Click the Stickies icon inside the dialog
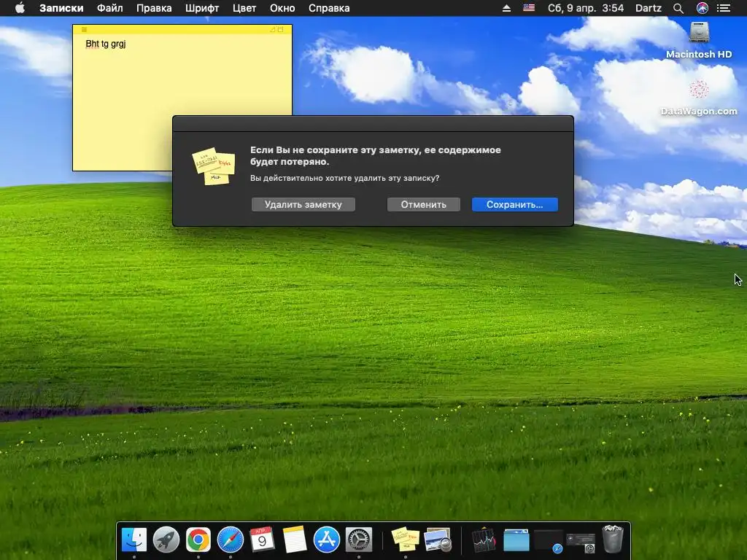 point(214,166)
